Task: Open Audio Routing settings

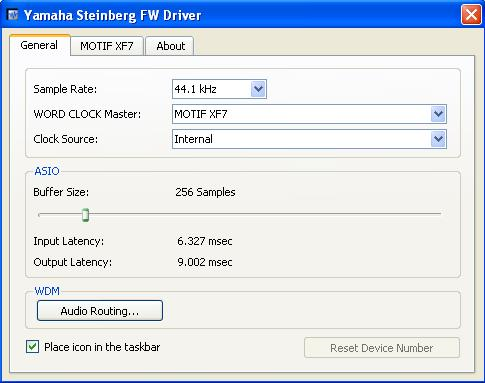Action: (x=100, y=311)
